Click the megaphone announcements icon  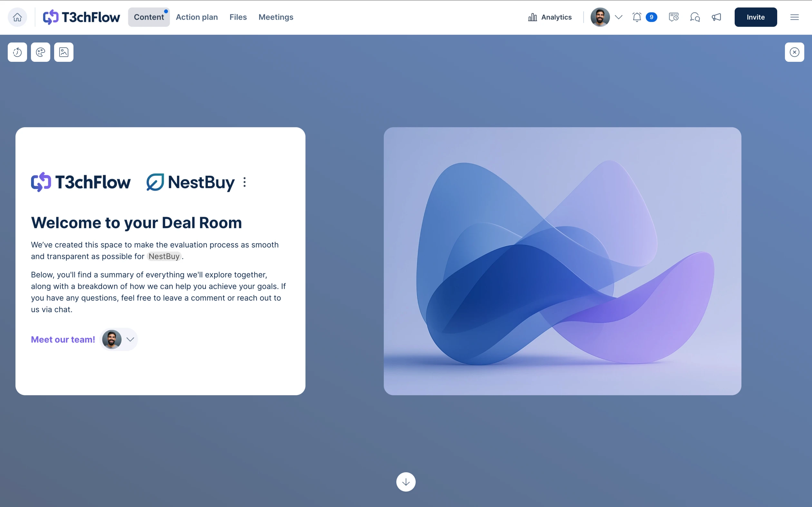pos(716,17)
